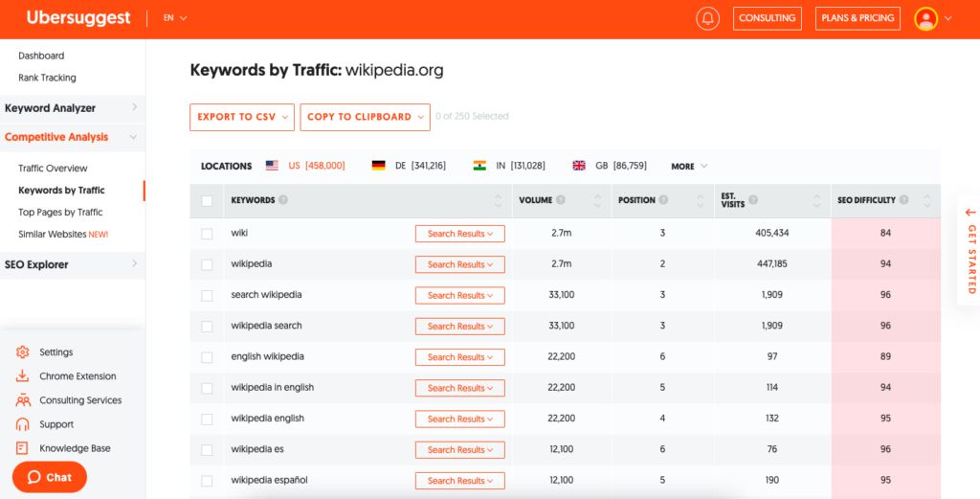Open the notifications bell icon

pyautogui.click(x=707, y=18)
